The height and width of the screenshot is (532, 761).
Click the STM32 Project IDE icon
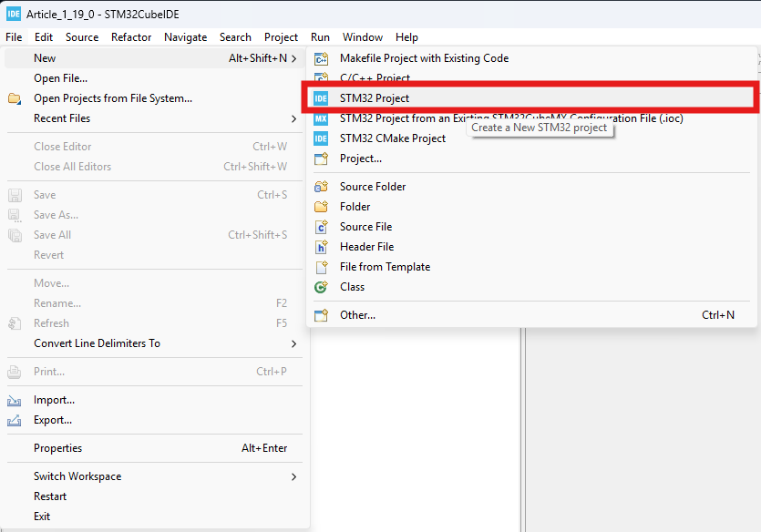click(321, 98)
